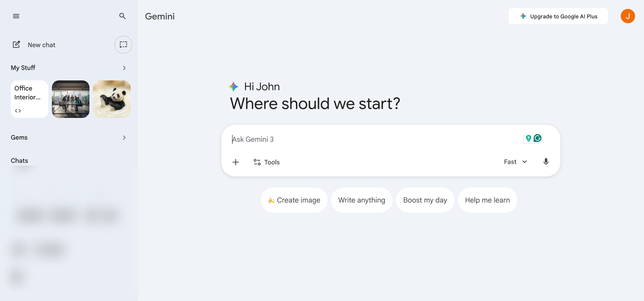The width and height of the screenshot is (644, 301).
Task: Click the Grammarly icon in prompt box
Action: [538, 138]
